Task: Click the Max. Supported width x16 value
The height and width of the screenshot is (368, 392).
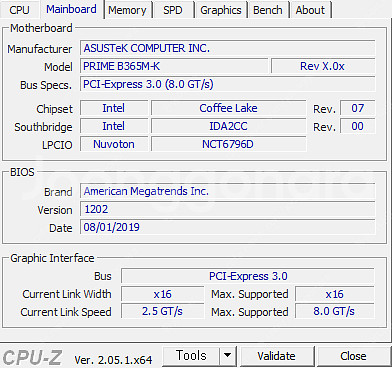Action: [x=335, y=294]
